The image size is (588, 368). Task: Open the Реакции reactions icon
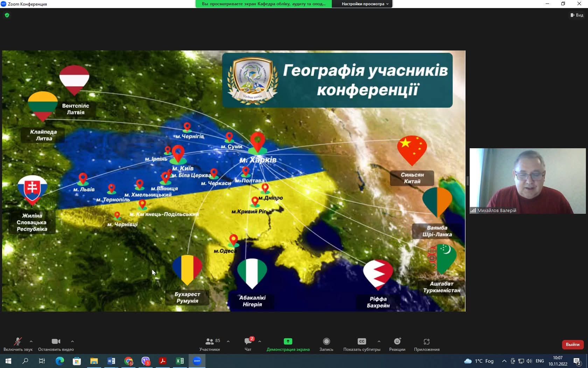[397, 341]
